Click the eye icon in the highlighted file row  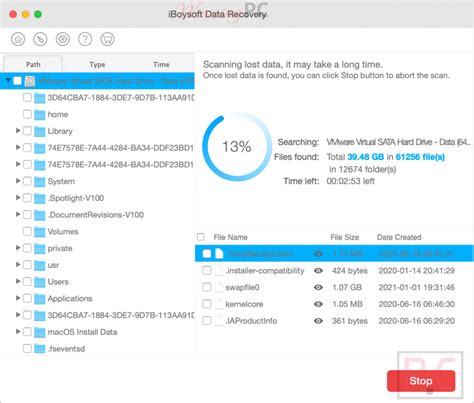(318, 254)
